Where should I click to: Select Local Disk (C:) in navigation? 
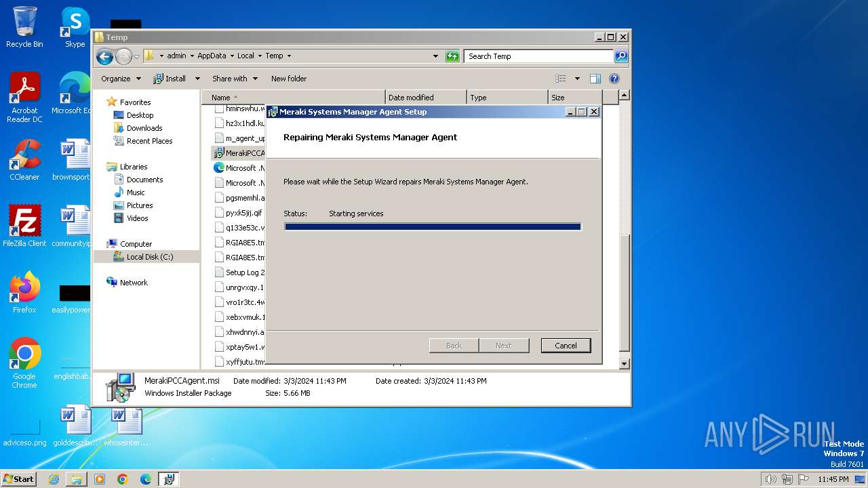(146, 257)
